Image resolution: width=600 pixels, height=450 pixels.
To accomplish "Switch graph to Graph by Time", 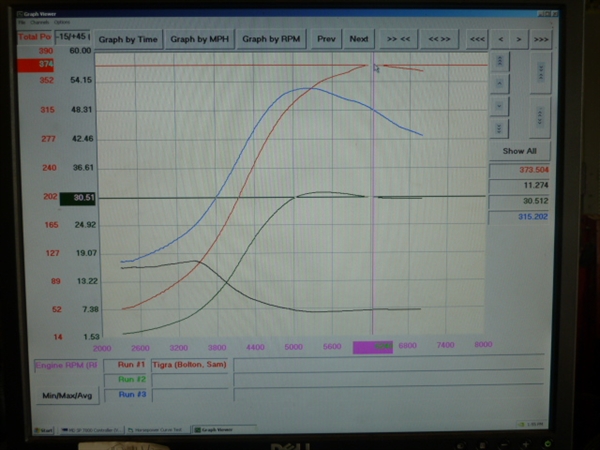I will coord(128,39).
